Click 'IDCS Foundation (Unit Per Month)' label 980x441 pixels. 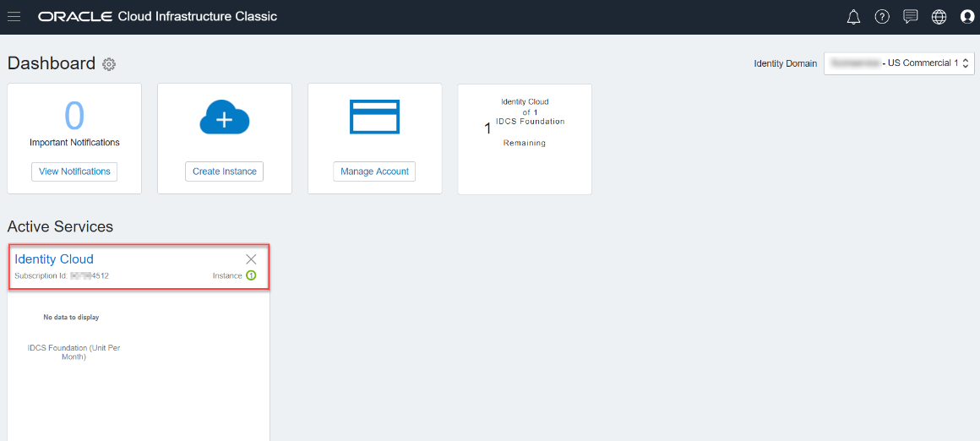[x=73, y=352]
